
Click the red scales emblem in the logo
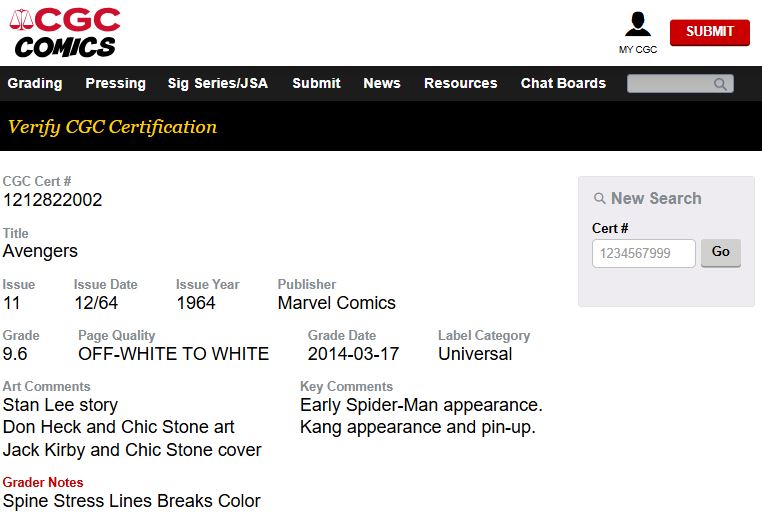pos(21,19)
